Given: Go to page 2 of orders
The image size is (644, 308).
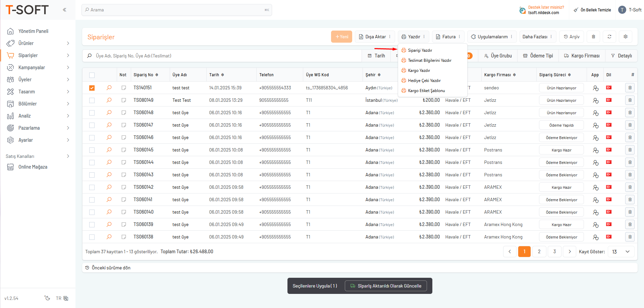Looking at the screenshot, I should click(x=539, y=252).
